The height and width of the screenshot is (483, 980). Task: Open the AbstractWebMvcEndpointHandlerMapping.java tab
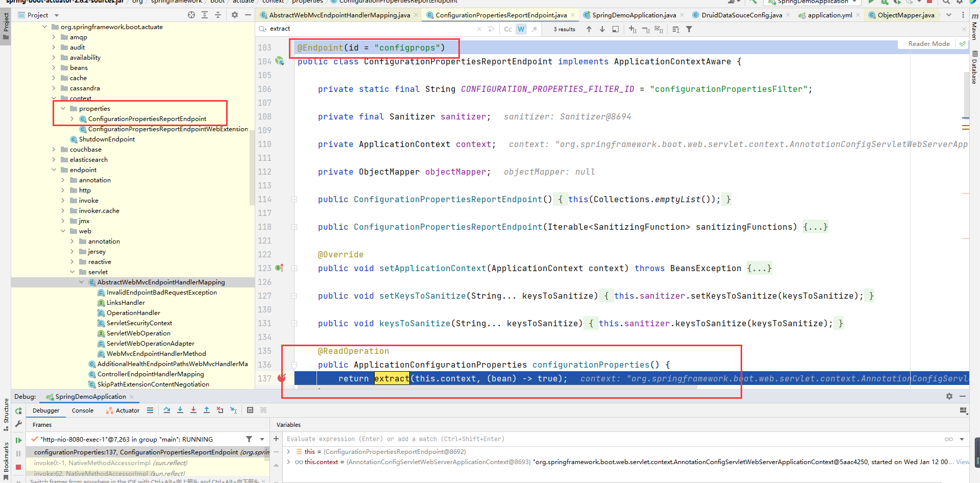(339, 15)
